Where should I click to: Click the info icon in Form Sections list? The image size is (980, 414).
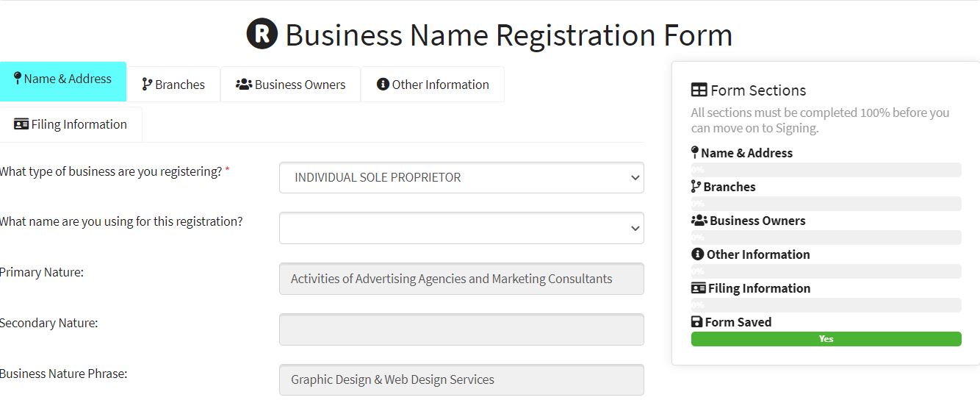[x=697, y=254]
